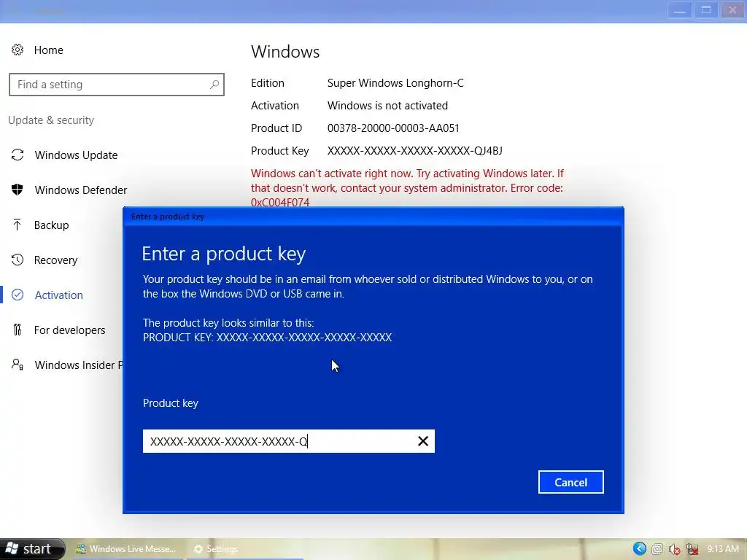Clear the product key field with X

point(423,441)
